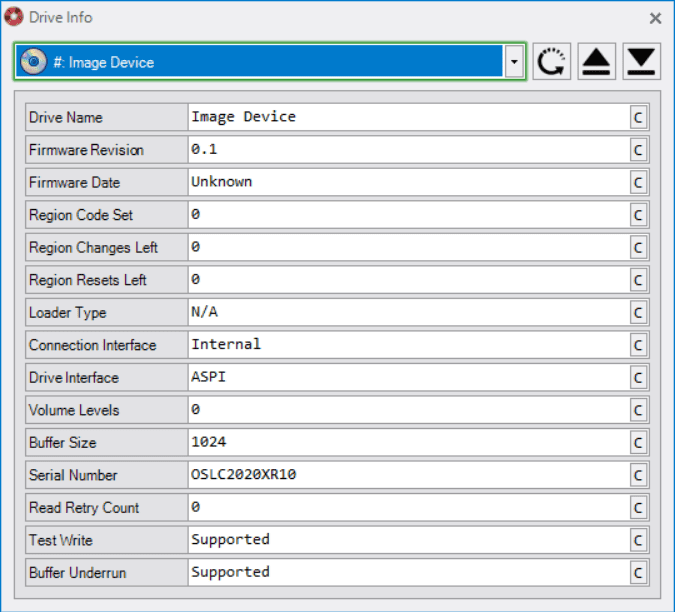
Task: Click the 'Firmware Revision' label
Action: [x=87, y=150]
